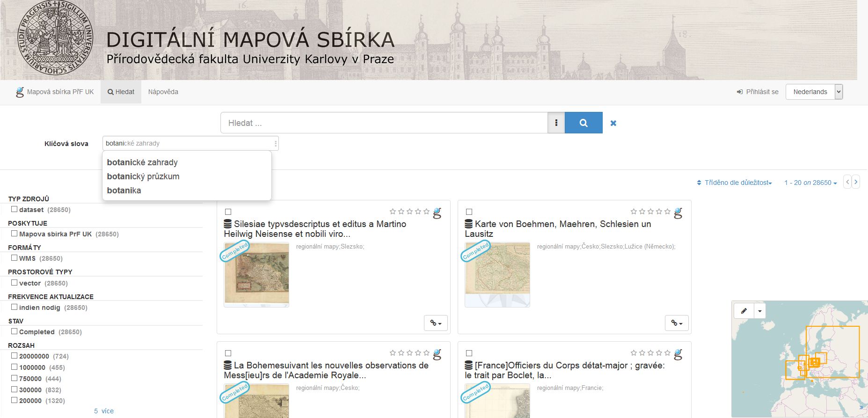Open Mapová sbírka PřF UK nav item
Screen dimensions: 868x418
[x=55, y=92]
